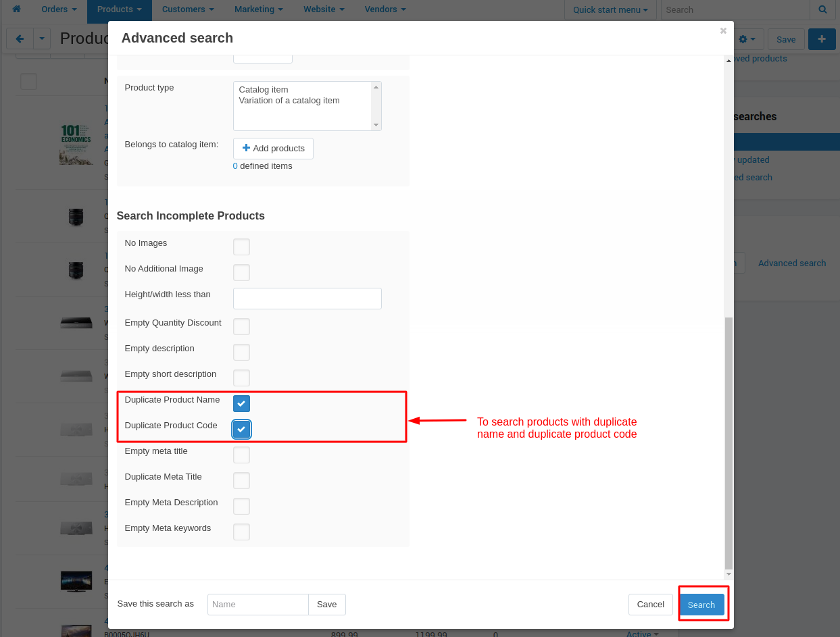Viewport: 840px width, 637px height.
Task: Click the Add products button
Action: coord(273,149)
